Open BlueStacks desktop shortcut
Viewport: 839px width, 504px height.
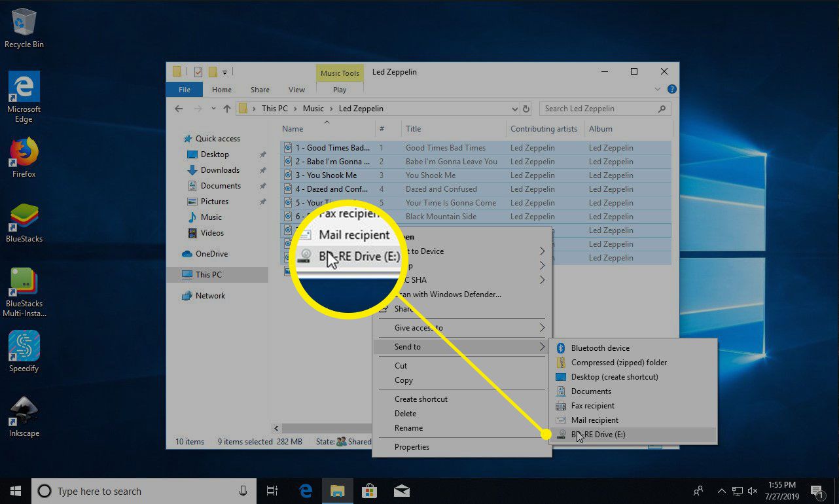[x=24, y=223]
